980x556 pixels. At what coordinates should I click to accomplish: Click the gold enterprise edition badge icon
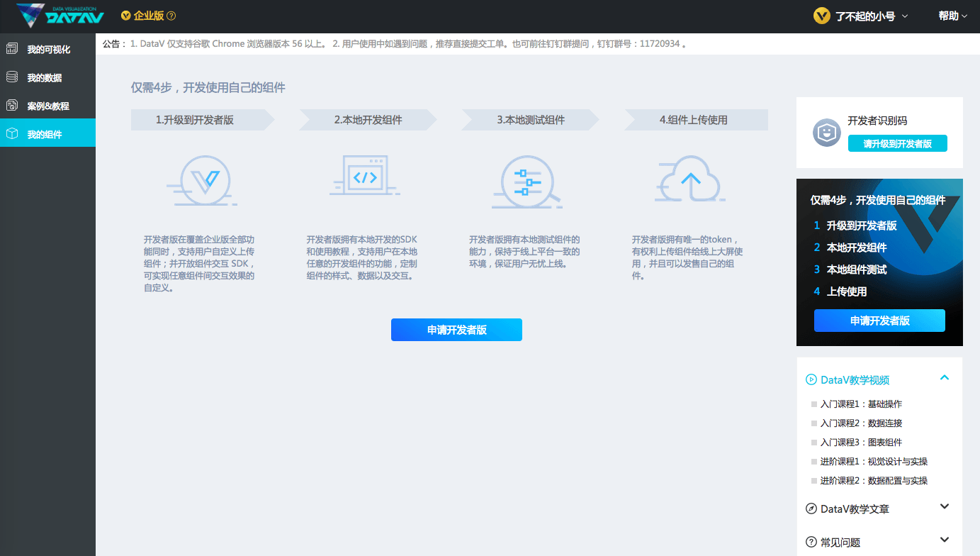pos(126,16)
